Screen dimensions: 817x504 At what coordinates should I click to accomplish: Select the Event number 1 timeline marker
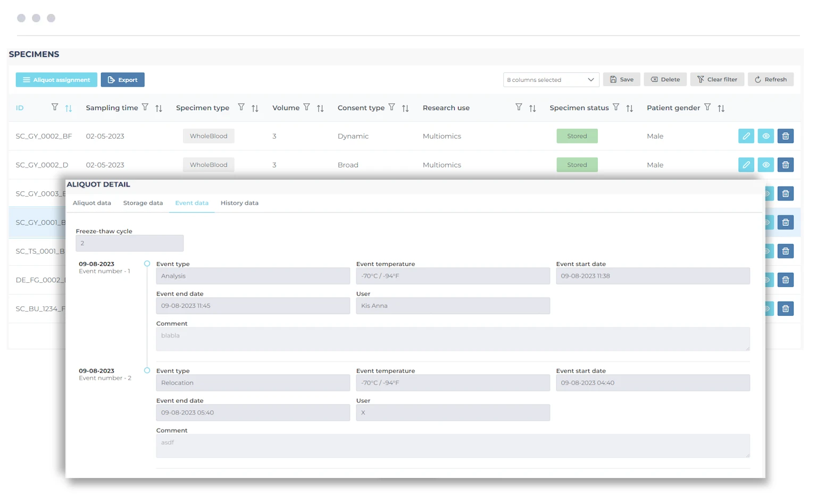coord(147,264)
